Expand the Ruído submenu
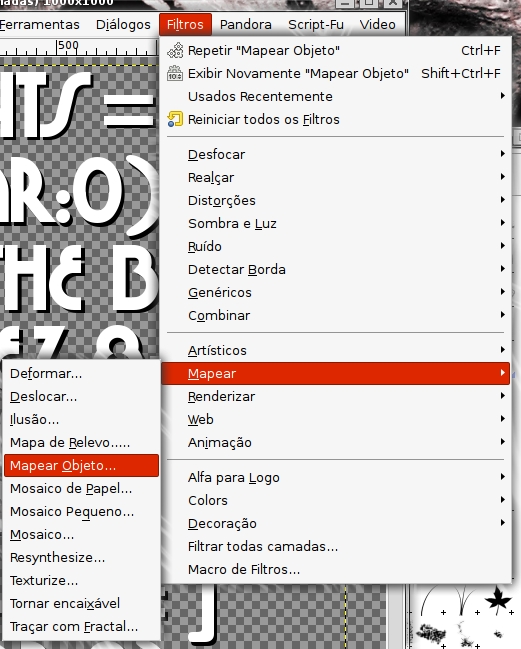 (335, 246)
